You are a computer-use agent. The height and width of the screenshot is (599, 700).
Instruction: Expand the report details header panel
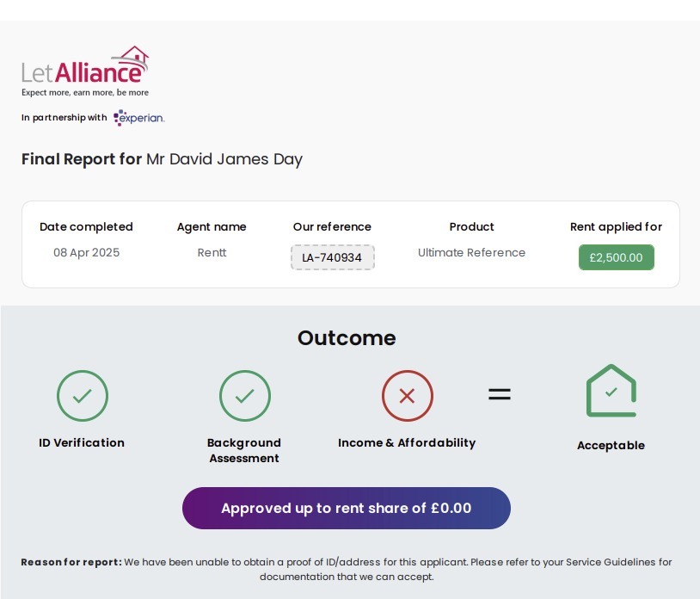pyautogui.click(x=350, y=244)
